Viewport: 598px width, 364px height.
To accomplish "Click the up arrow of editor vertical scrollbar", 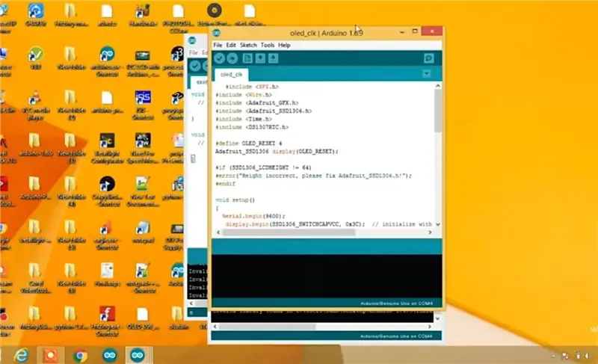I will (438, 86).
